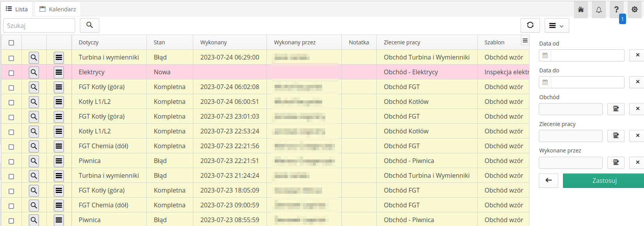This screenshot has height=226, width=644.
Task: Open settings gear icon
Action: click(x=635, y=9)
